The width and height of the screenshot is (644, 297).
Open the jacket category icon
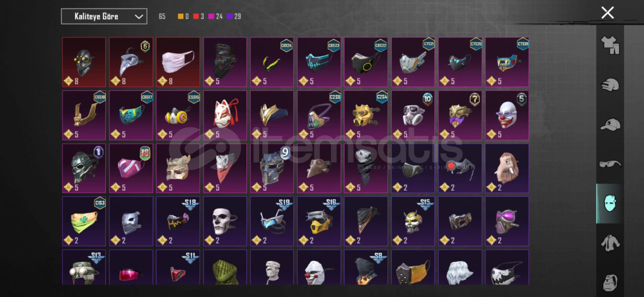click(610, 243)
